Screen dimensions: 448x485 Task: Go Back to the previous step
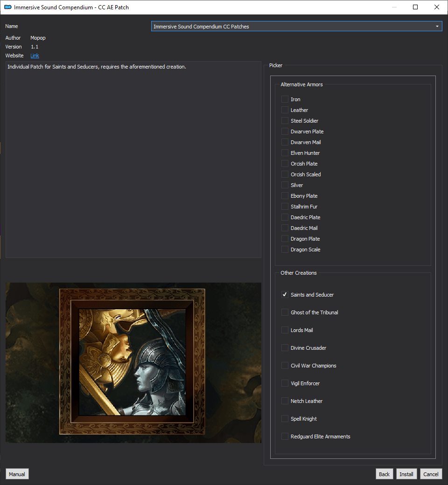384,474
